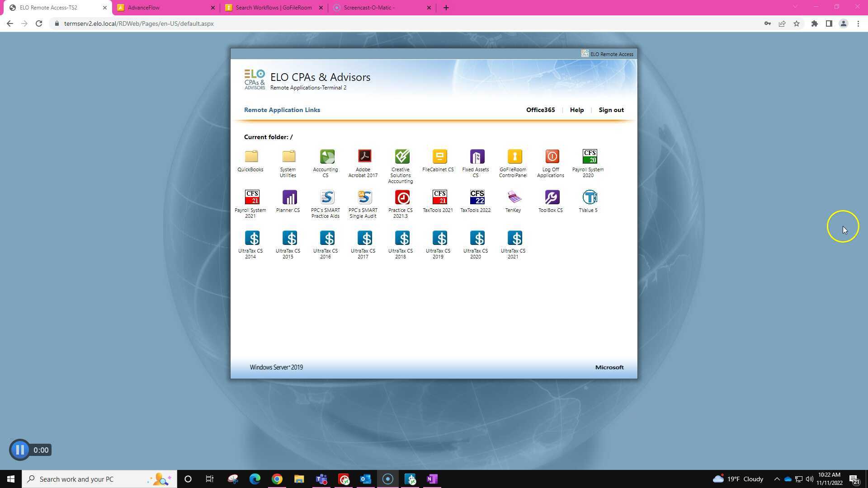Click the Sign out link
Screen dimensions: 868x488
tap(611, 110)
